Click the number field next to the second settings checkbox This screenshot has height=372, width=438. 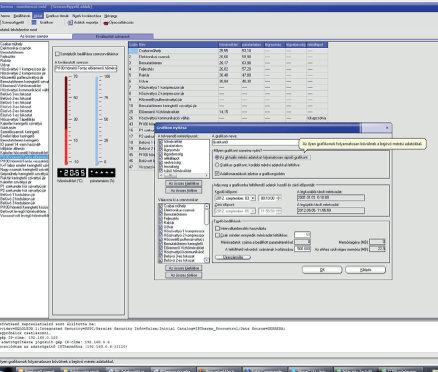[302, 235]
